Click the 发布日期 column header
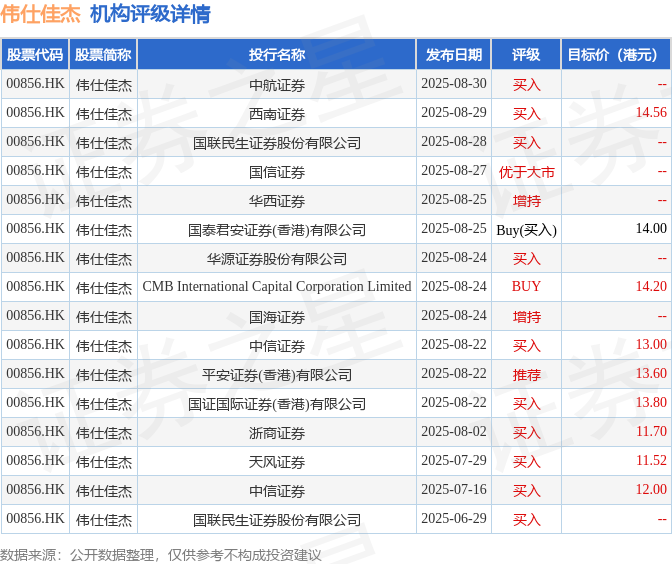This screenshot has width=672, height=564. pos(453,54)
